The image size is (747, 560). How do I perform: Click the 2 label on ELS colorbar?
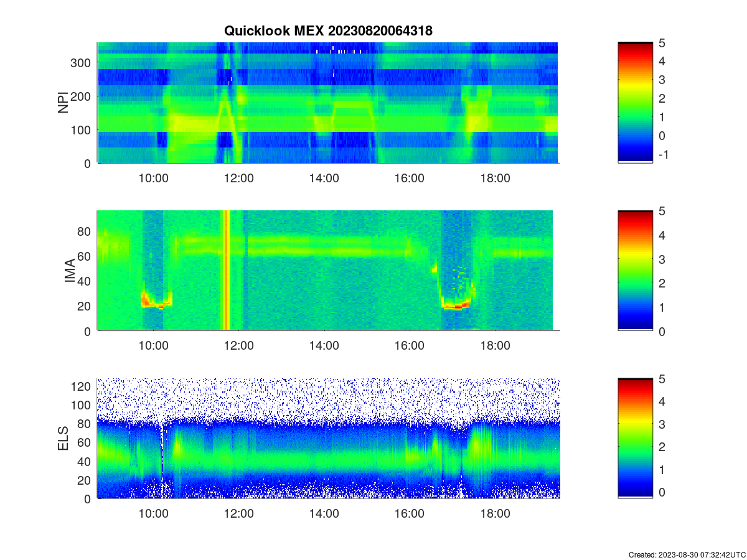point(662,447)
